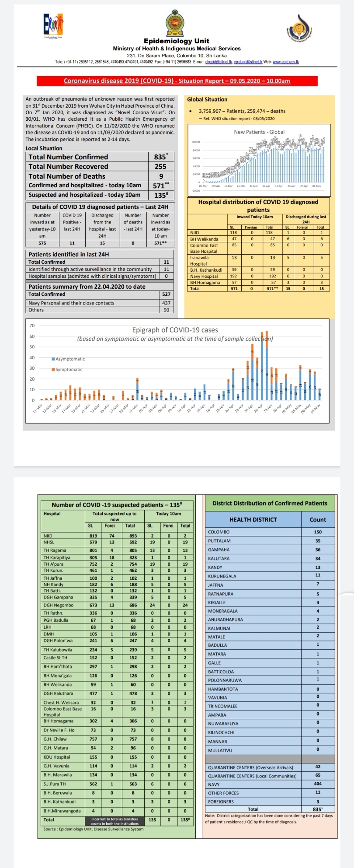Select the 'Epigraph of COVID-19 cases' chart title
This screenshot has height=868, width=354.
[175, 330]
